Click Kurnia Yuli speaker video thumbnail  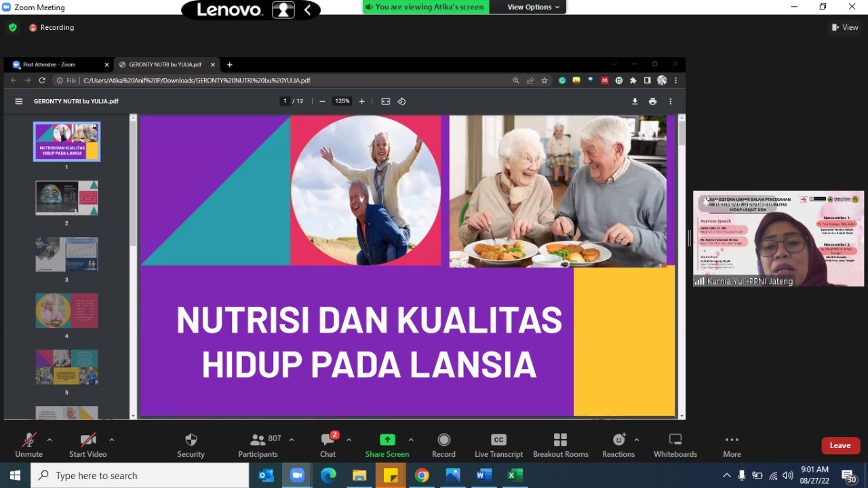[x=778, y=238]
